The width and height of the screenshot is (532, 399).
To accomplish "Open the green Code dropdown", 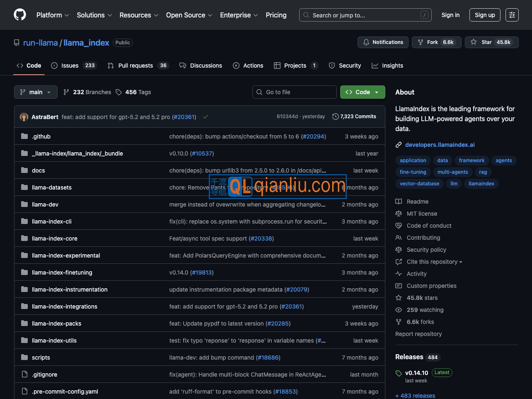I will 363,92.
